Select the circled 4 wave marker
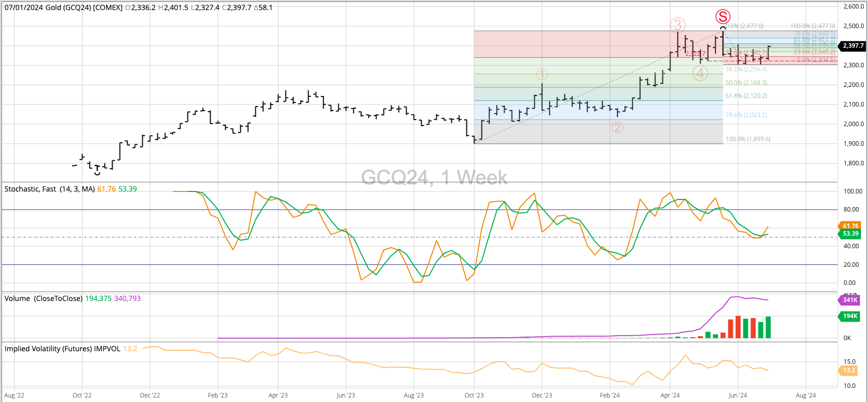Image resolution: width=868 pixels, height=402 pixels. (700, 73)
